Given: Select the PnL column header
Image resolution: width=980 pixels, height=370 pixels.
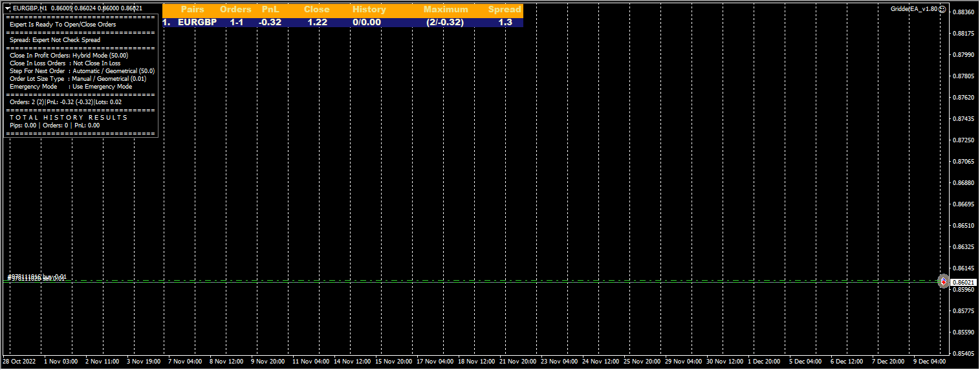Looking at the screenshot, I should point(270,10).
